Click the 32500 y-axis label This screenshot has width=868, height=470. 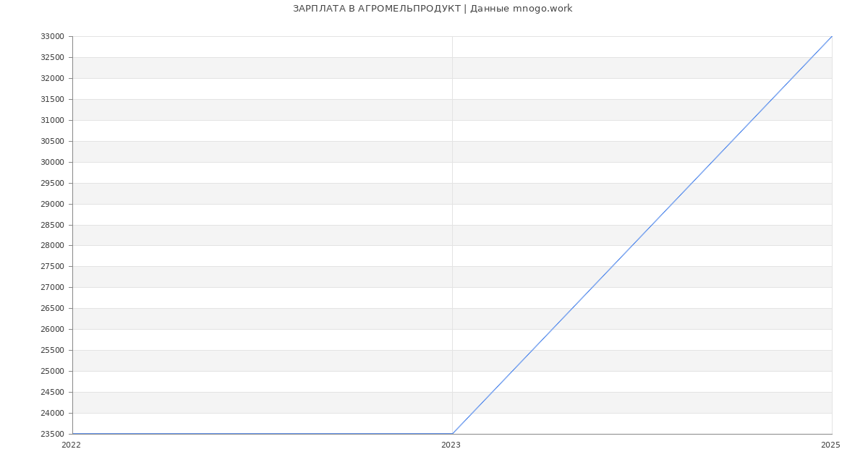tap(52, 58)
